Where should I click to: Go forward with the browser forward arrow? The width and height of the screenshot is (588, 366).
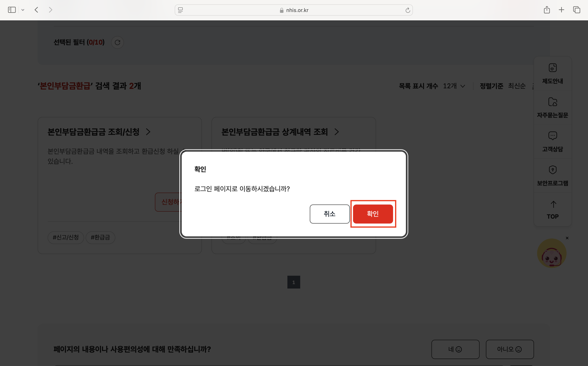50,10
